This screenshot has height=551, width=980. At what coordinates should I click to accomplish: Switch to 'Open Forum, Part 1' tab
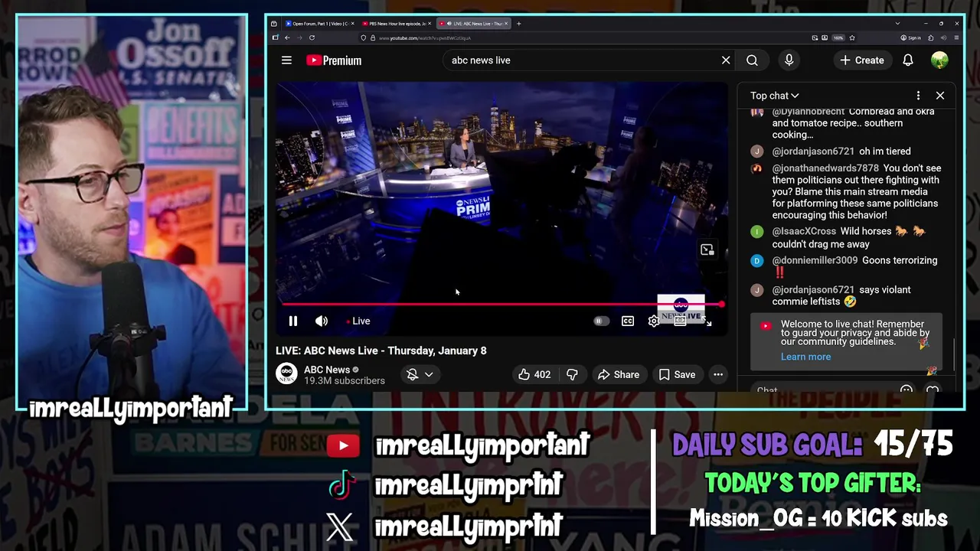(318, 24)
